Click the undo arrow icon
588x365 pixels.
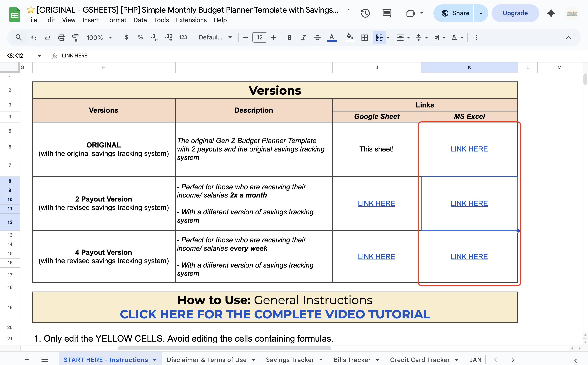(x=34, y=37)
